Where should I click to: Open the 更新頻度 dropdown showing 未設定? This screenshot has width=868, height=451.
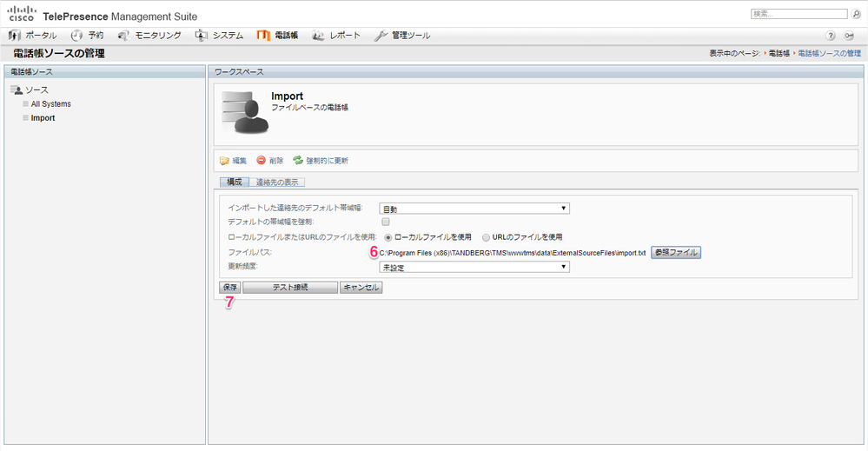point(474,267)
